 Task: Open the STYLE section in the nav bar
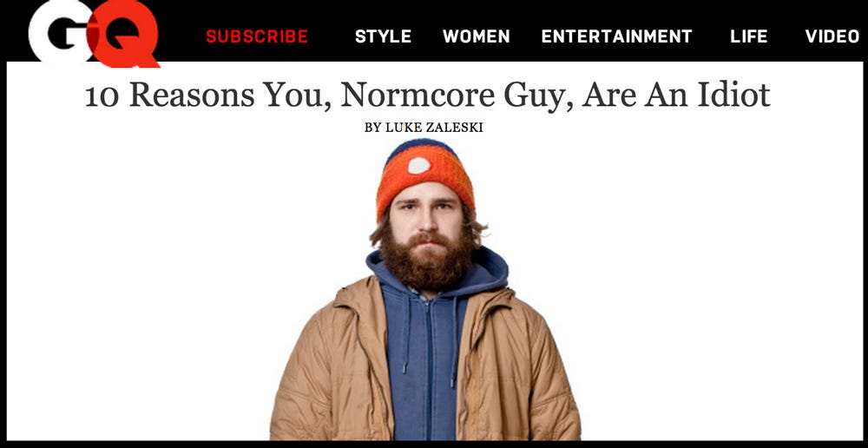383,36
